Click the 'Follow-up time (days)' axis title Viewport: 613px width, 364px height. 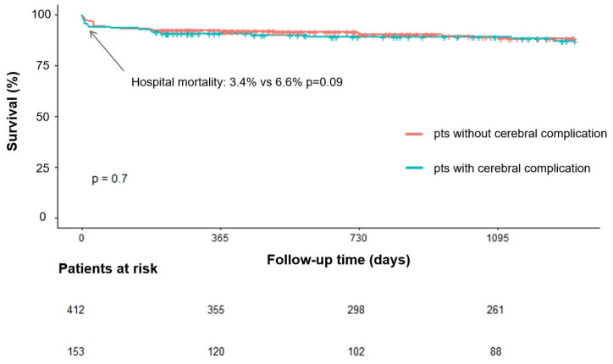[x=339, y=260]
